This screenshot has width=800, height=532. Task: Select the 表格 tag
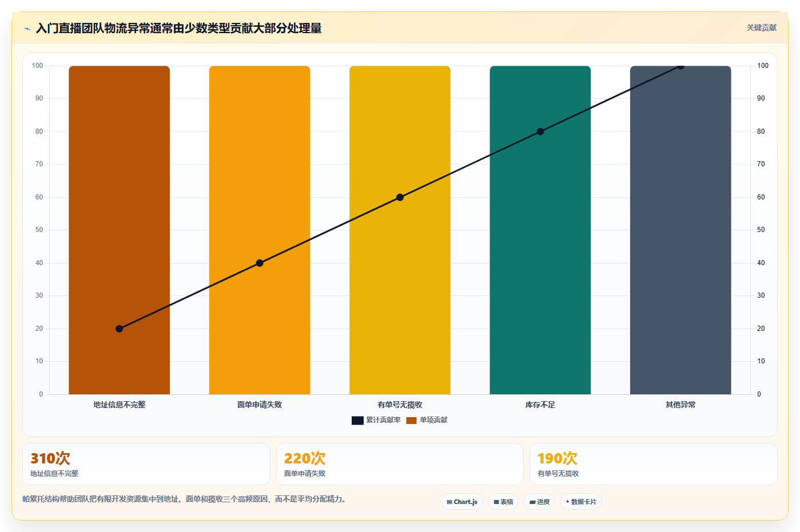(x=503, y=502)
